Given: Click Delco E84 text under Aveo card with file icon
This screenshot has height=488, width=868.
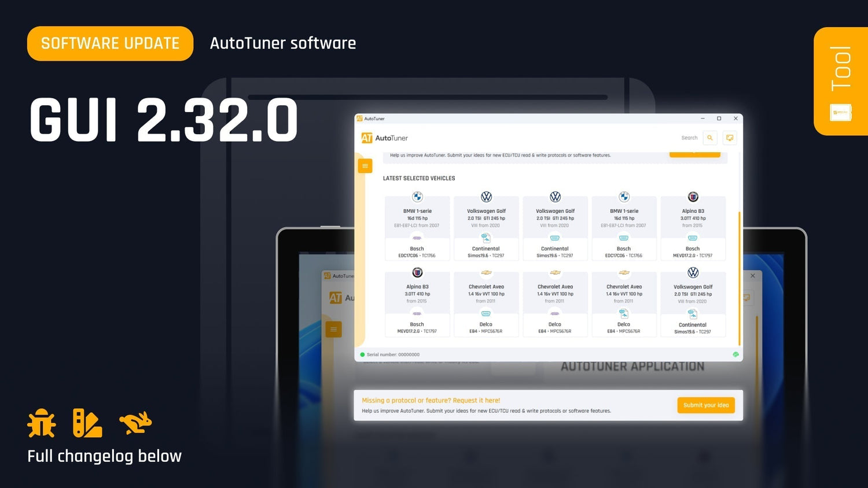Looking at the screenshot, I should pos(624,328).
